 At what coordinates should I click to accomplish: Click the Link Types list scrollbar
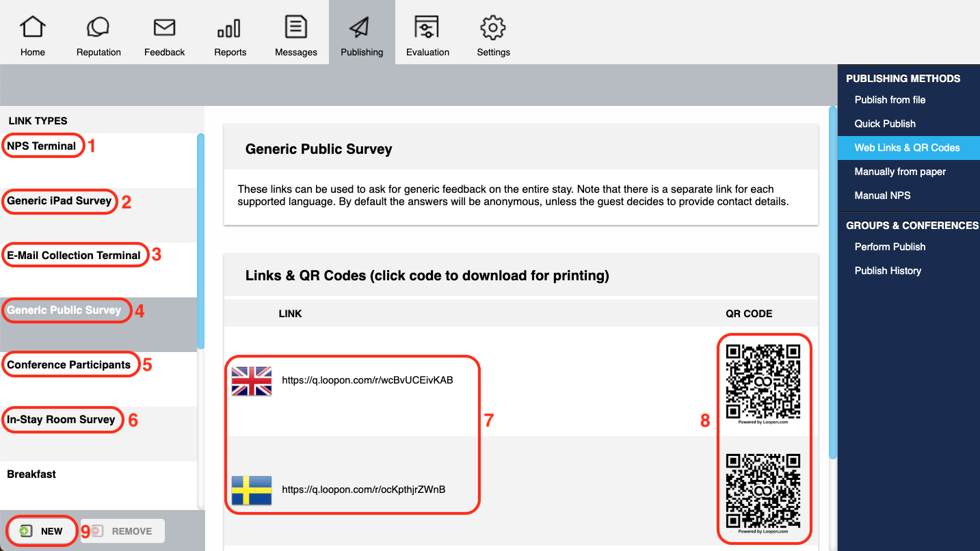tap(200, 242)
